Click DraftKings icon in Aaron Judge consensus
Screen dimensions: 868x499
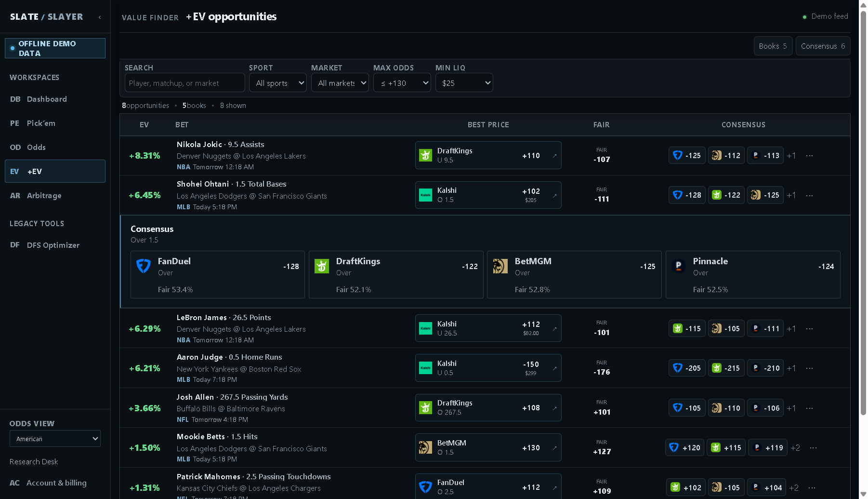(716, 368)
